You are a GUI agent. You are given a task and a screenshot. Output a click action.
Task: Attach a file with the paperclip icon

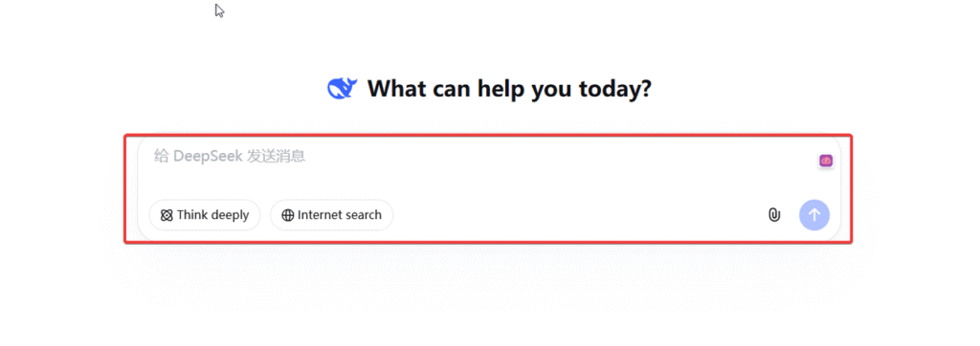coord(773,215)
